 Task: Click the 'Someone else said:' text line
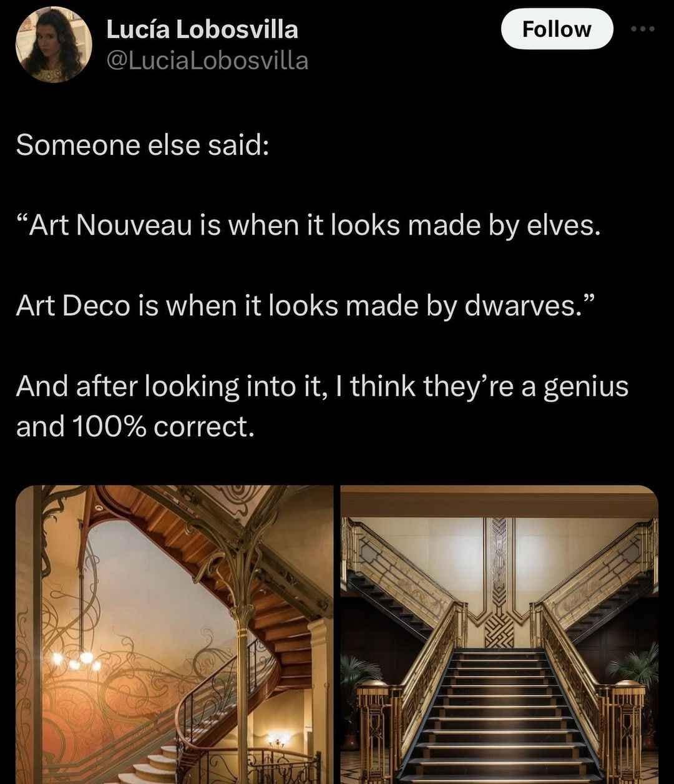(142, 145)
